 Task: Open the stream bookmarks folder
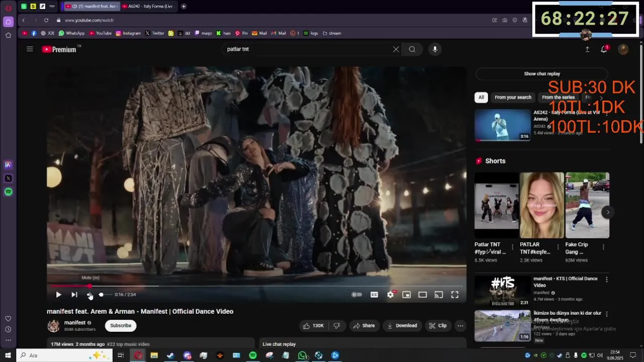pyautogui.click(x=332, y=33)
